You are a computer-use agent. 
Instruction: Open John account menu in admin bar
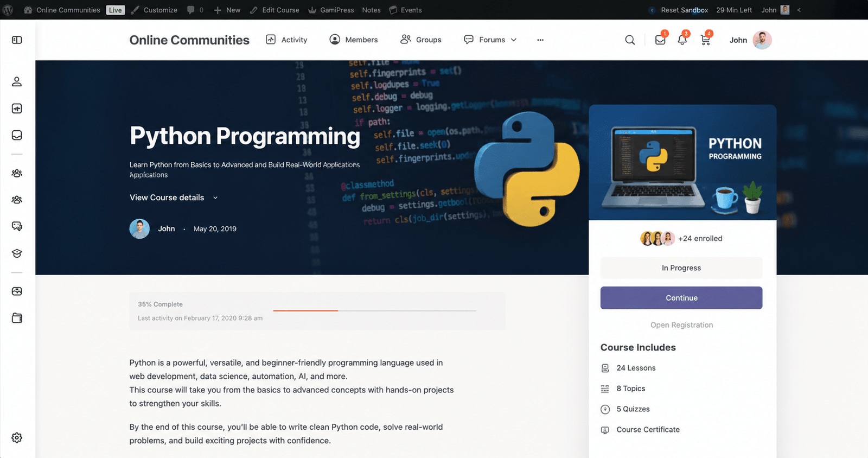tap(775, 10)
